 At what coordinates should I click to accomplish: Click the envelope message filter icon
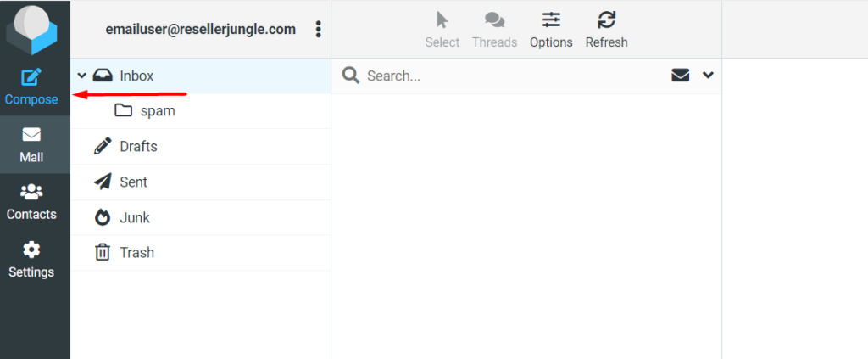click(680, 76)
